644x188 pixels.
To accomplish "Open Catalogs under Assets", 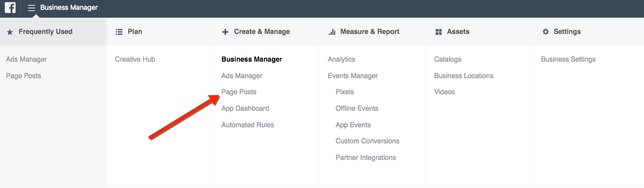I will [x=448, y=59].
